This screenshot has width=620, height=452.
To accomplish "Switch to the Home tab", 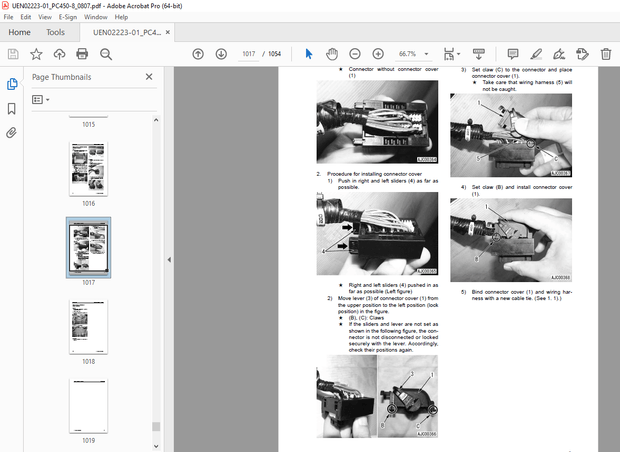I will (19, 32).
